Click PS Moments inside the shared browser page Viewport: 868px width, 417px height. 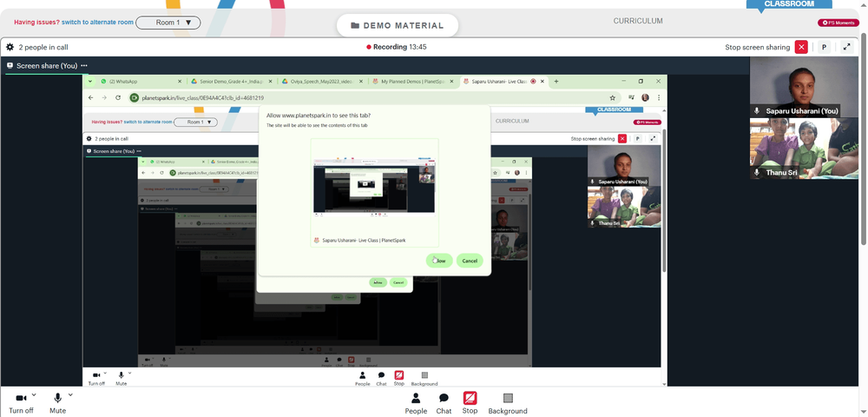(x=648, y=122)
